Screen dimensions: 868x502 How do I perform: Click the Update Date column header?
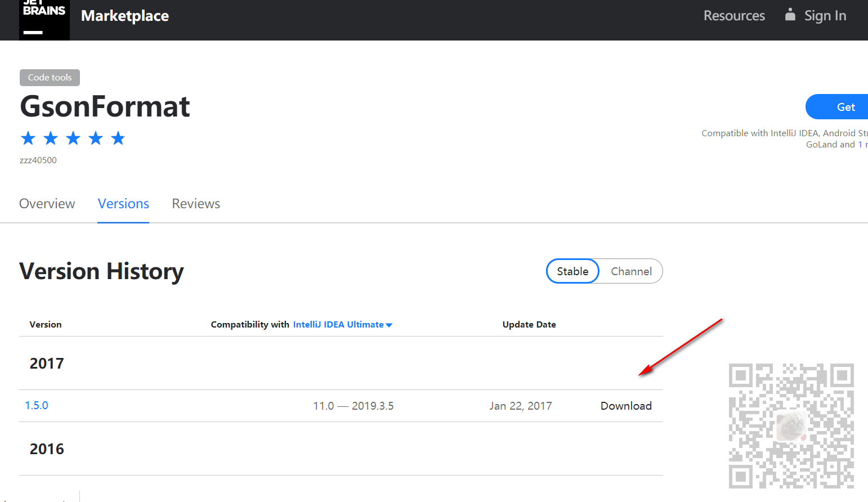pos(529,325)
